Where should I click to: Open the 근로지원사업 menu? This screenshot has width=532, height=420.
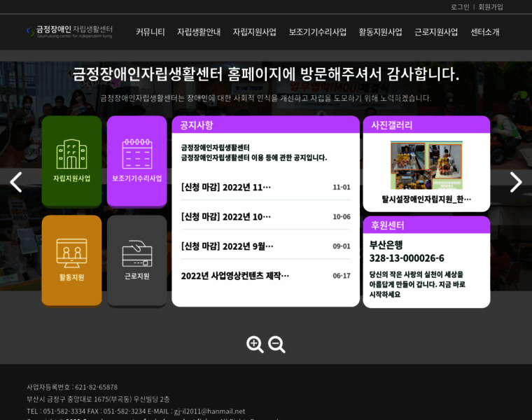pos(436,32)
